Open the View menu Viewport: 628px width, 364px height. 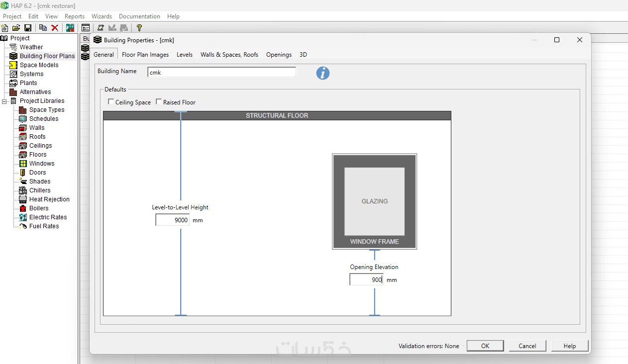coord(51,16)
